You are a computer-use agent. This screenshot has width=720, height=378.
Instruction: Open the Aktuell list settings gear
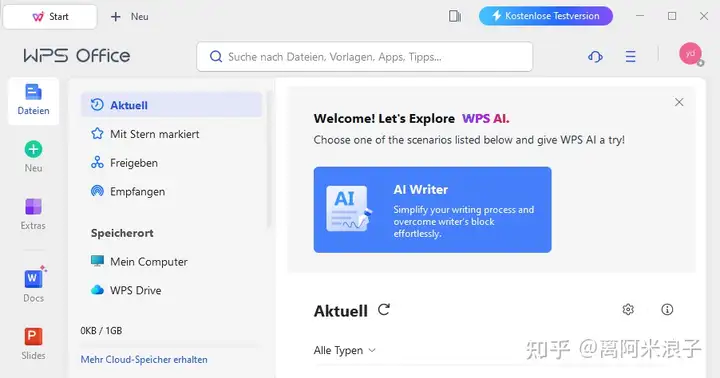628,310
